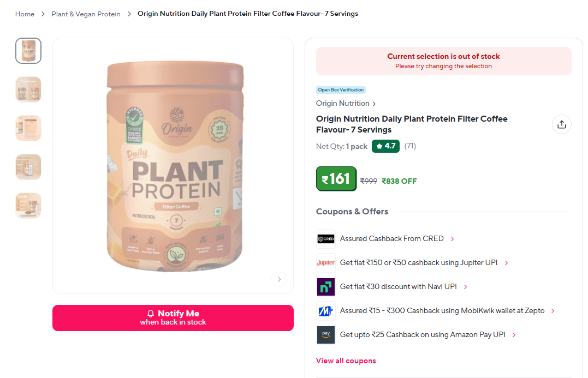Click the Amazon Pay logo icon
The height and width of the screenshot is (378, 588).
(325, 334)
